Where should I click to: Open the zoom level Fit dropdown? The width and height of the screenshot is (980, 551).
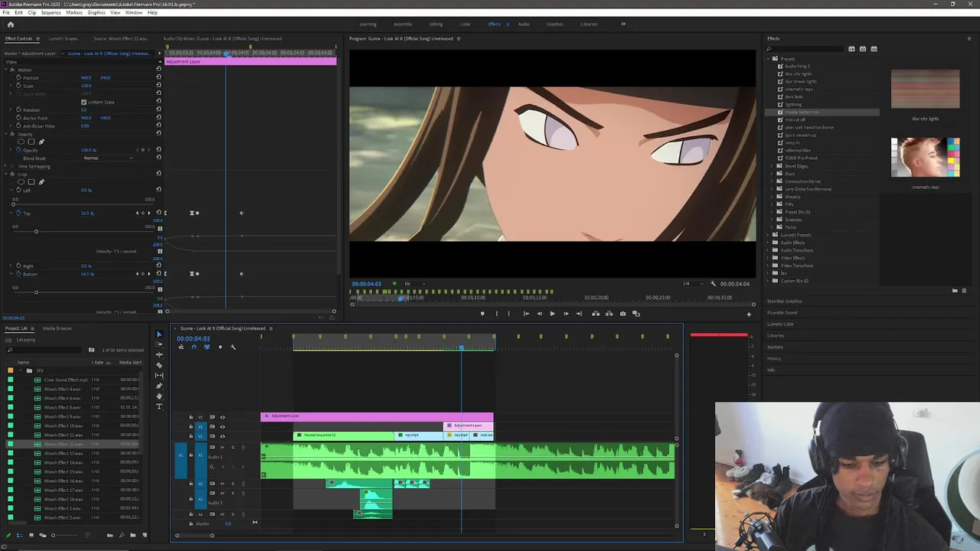[415, 284]
